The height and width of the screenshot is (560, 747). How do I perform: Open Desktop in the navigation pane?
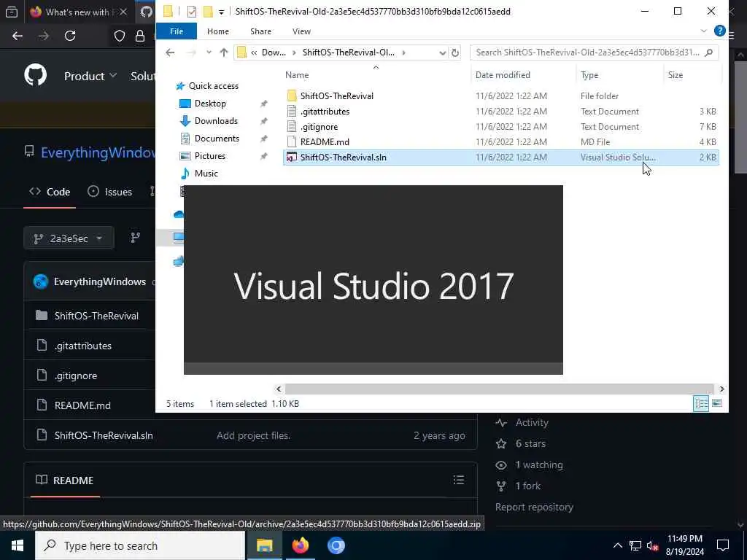click(210, 104)
